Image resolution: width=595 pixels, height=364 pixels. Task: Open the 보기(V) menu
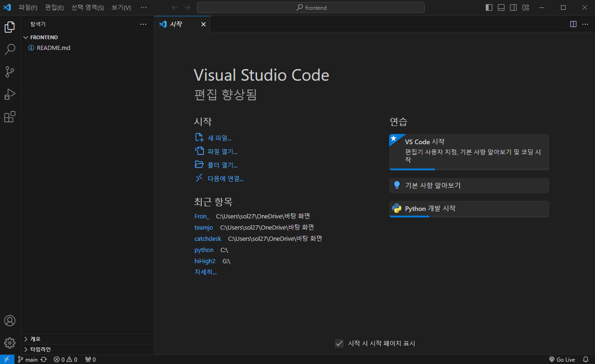click(x=121, y=7)
